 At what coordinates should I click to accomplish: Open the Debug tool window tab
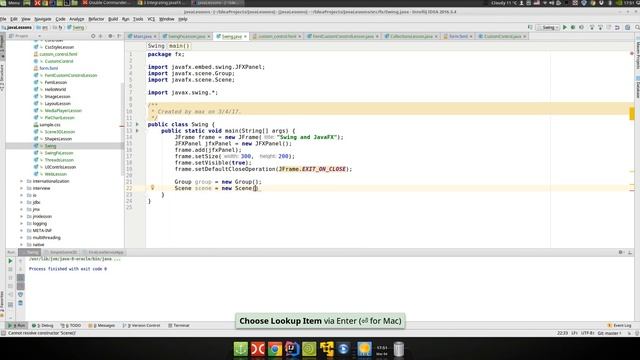point(43,325)
